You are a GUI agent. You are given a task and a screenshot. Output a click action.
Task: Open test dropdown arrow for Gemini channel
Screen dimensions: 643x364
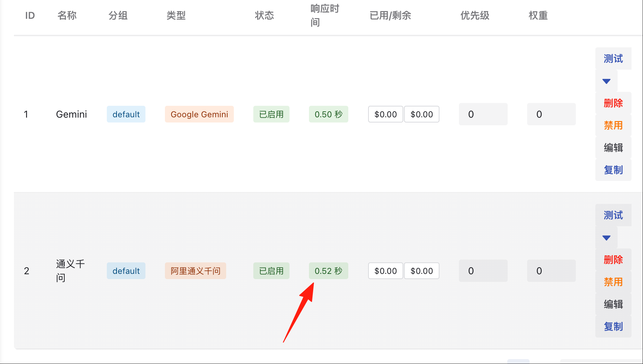(606, 81)
